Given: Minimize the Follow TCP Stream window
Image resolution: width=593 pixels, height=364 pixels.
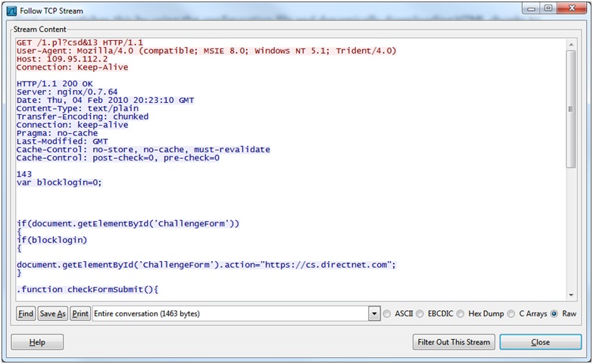Looking at the screenshot, I should coord(532,8).
